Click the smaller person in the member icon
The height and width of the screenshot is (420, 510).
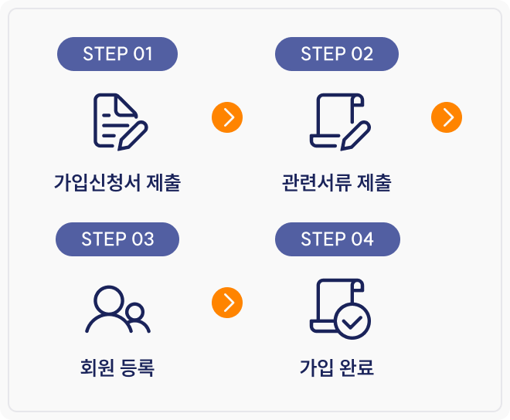click(x=136, y=317)
